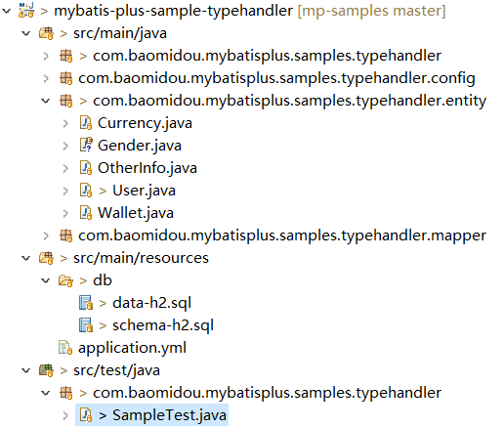The width and height of the screenshot is (504, 428).
Task: Collapse the test samples.typehandler package
Action: (x=46, y=393)
